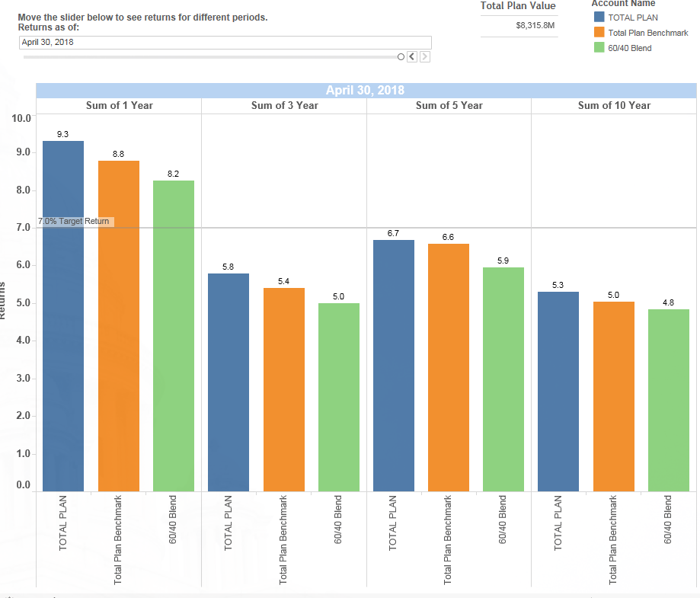Select the 3 Year TOTAL PLAN bar (5.8)
The height and width of the screenshot is (598, 700).
pyautogui.click(x=229, y=382)
